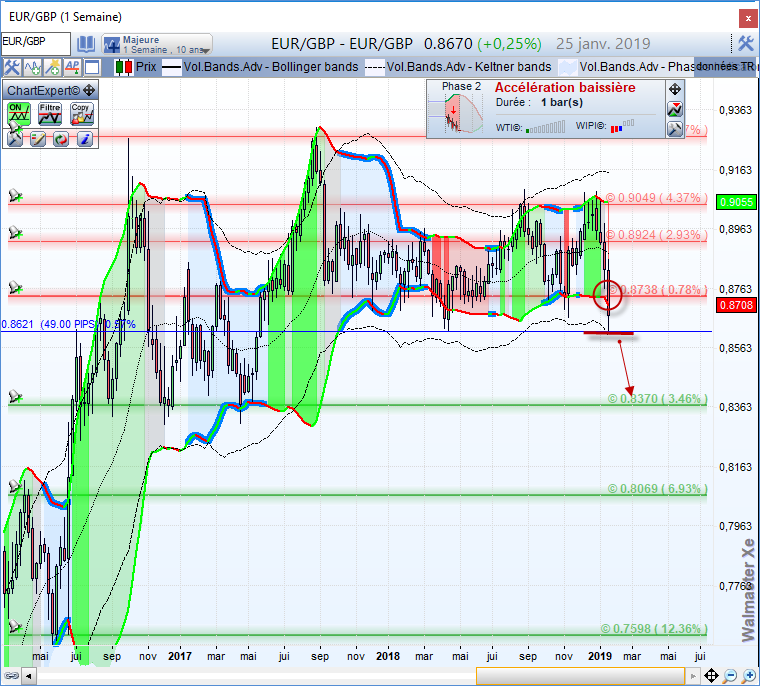Viewport: 760px width, 686px height.
Task: Click alert bell at 0.8370 level
Action: [15, 397]
